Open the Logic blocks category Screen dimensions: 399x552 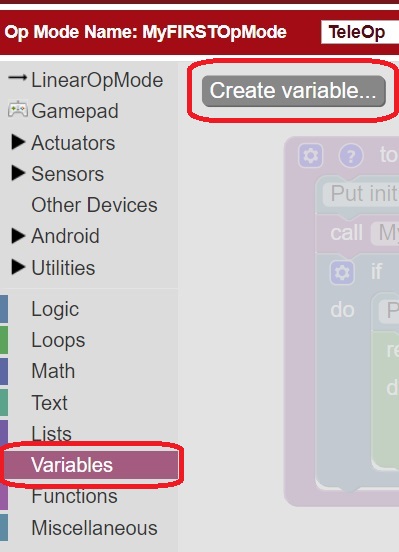click(x=55, y=309)
